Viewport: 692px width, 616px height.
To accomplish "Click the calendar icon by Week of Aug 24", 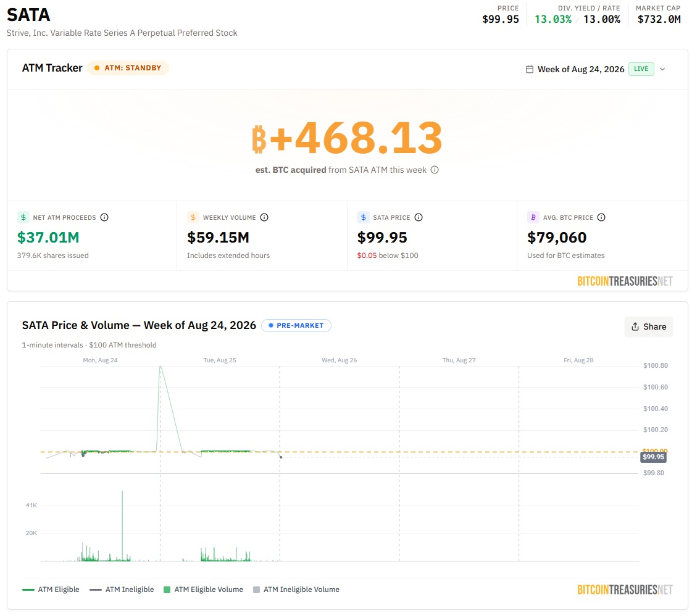I will pos(530,69).
